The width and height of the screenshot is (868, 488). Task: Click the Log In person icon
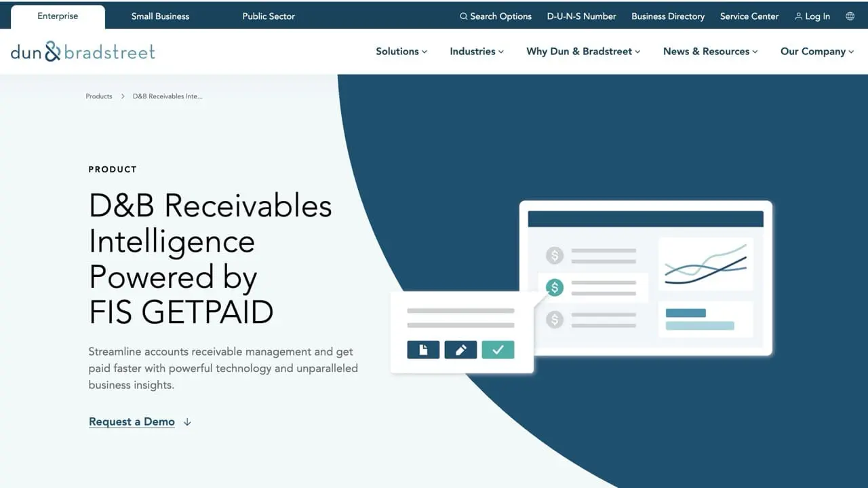click(797, 16)
